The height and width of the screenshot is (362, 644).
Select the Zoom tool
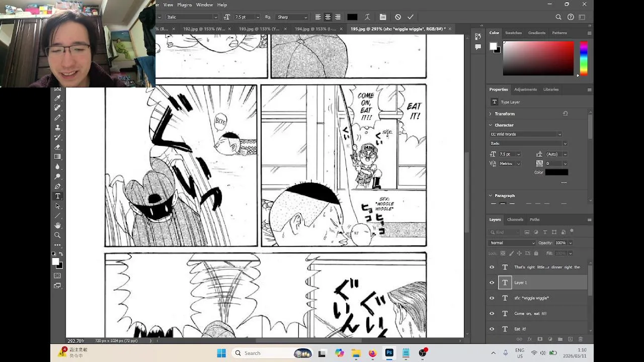(57, 235)
